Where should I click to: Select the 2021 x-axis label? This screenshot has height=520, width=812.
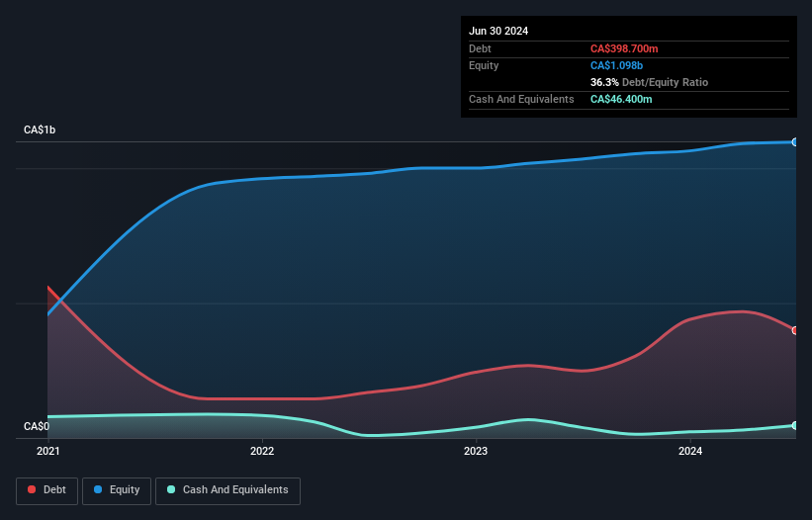pyautogui.click(x=48, y=451)
